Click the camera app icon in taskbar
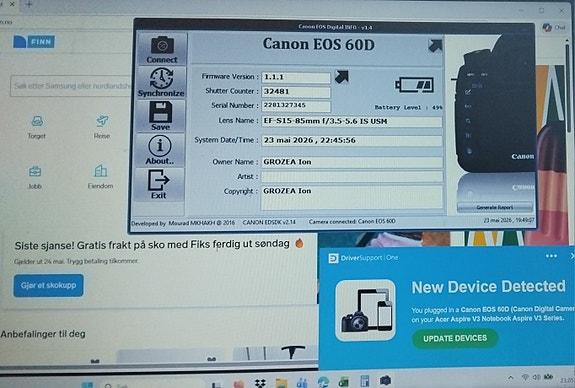 tap(385, 381)
